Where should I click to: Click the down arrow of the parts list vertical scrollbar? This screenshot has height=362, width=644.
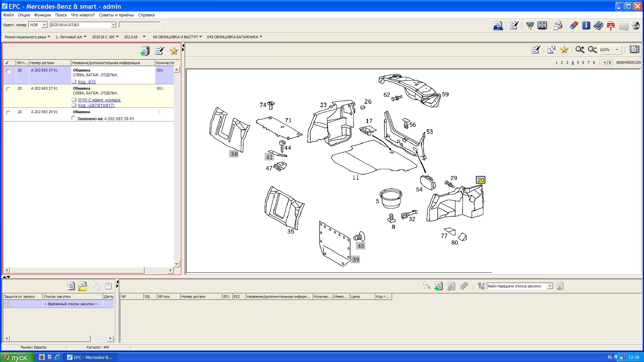[177, 264]
